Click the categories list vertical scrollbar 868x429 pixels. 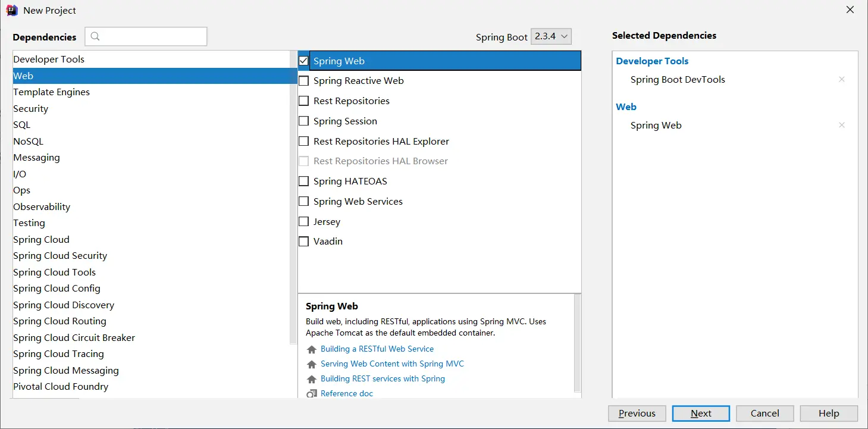tap(293, 196)
